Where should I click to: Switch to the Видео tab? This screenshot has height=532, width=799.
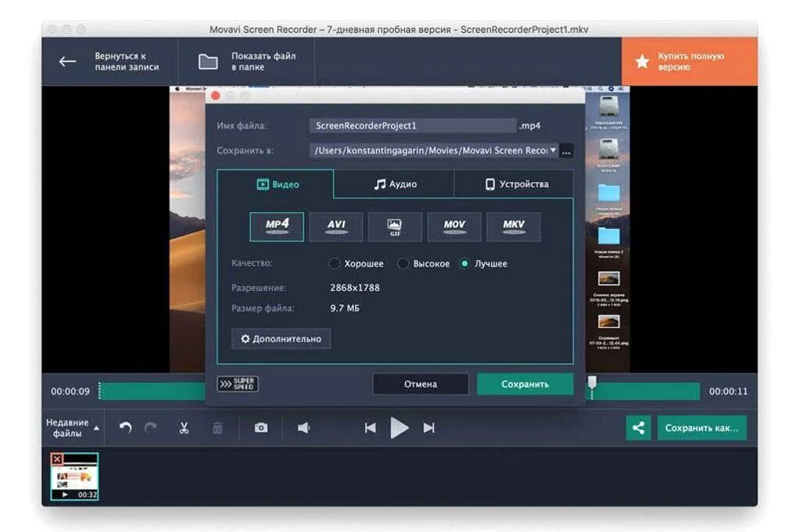pos(276,184)
